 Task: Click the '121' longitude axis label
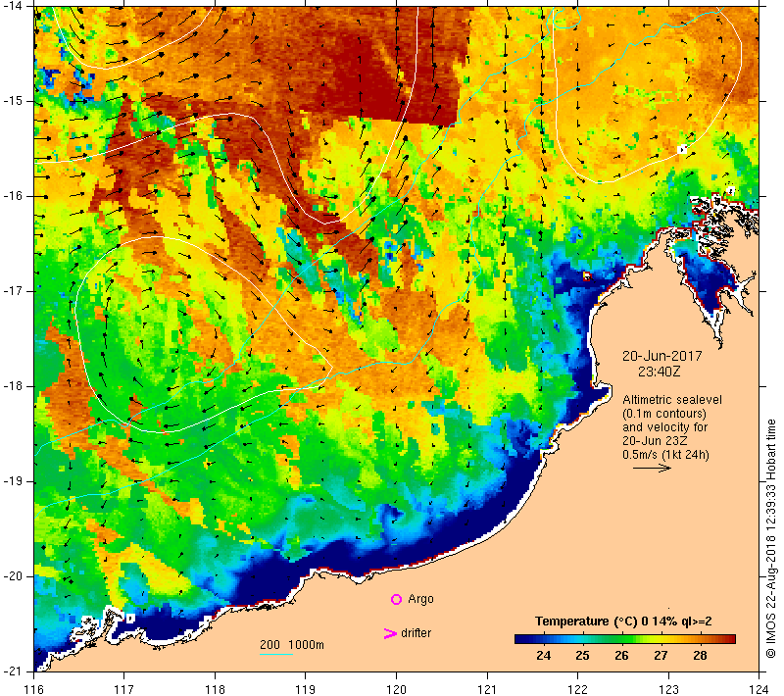click(487, 689)
